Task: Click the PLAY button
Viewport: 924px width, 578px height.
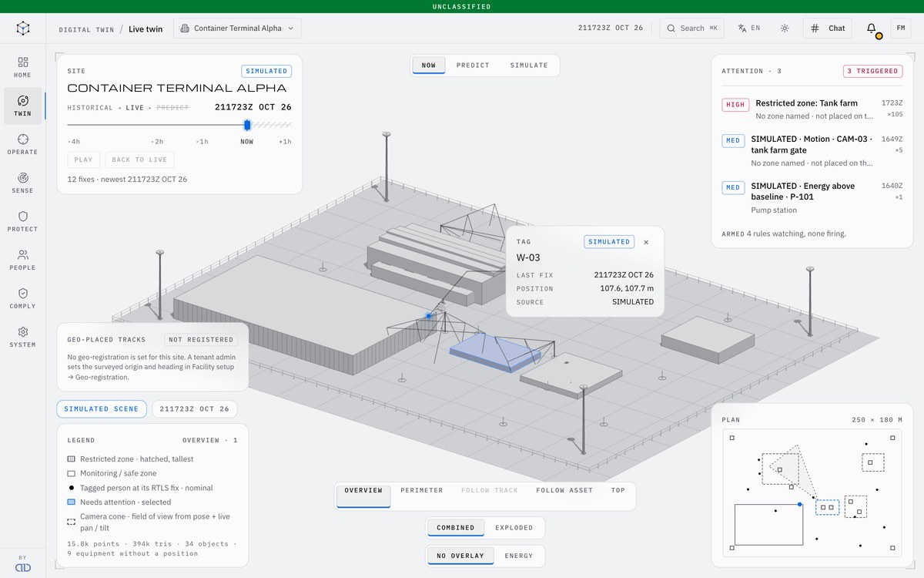Action: (84, 160)
